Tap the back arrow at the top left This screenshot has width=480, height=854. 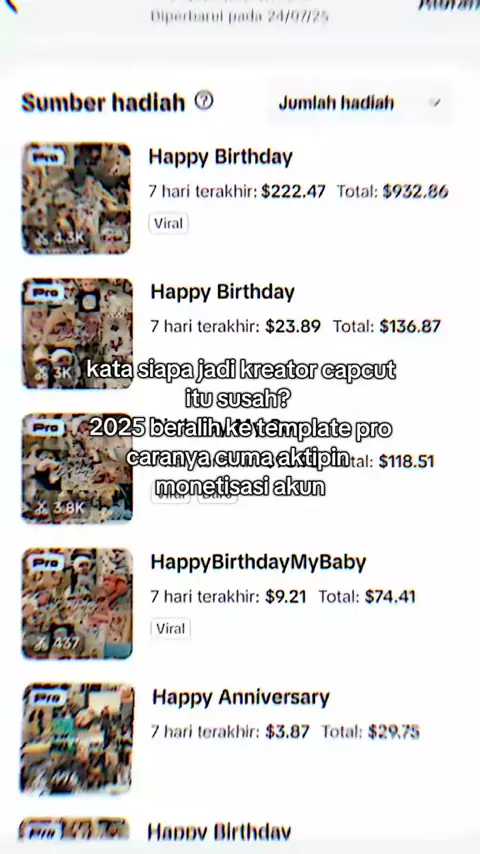(10, 5)
